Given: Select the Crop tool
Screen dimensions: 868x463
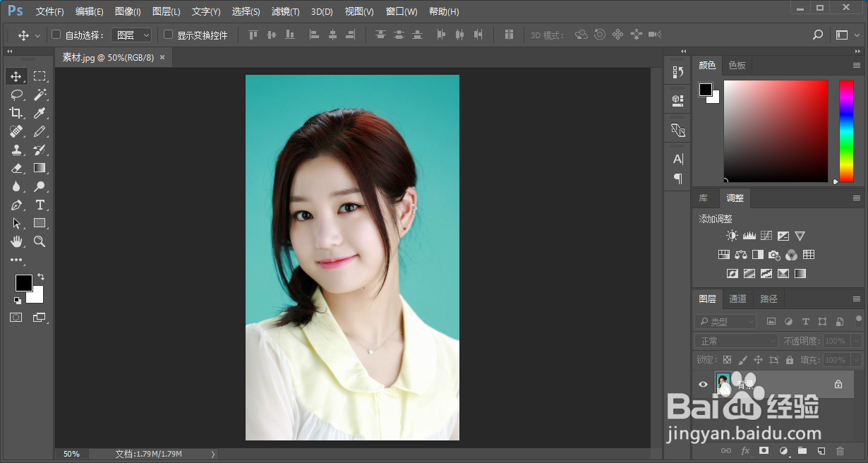Looking at the screenshot, I should pyautogui.click(x=16, y=113).
